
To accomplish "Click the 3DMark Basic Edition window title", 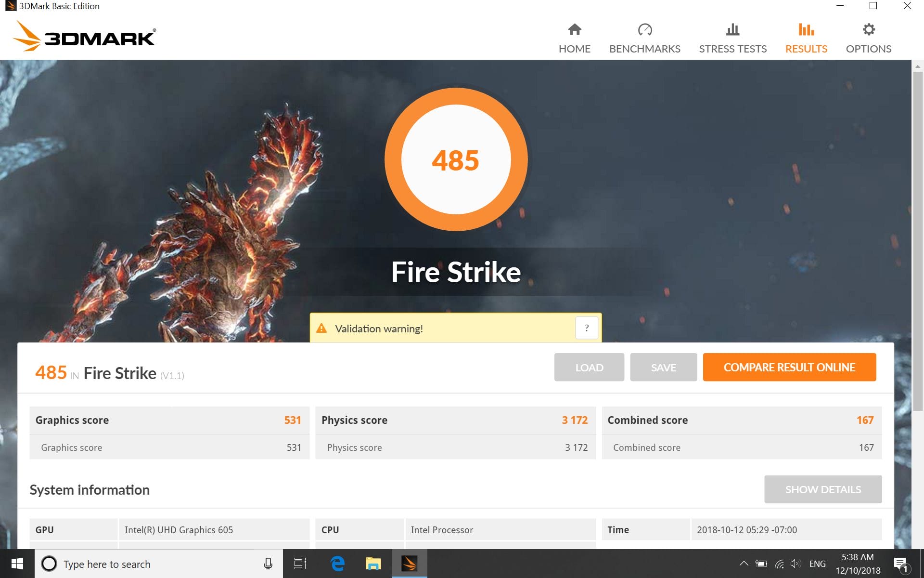I will (59, 6).
